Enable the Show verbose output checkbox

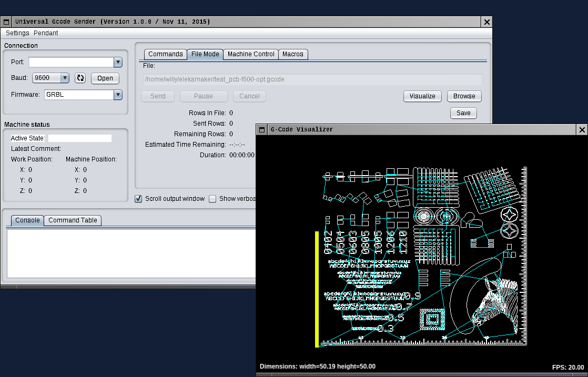click(x=212, y=199)
